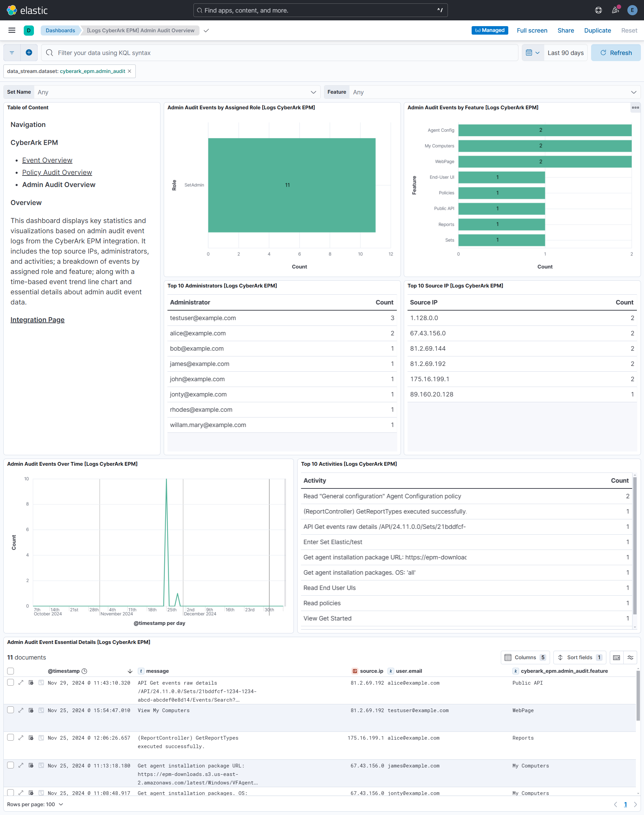Check the Nov 29 alice@example.com row
Viewport: 644px width, 815px height.
11,683
